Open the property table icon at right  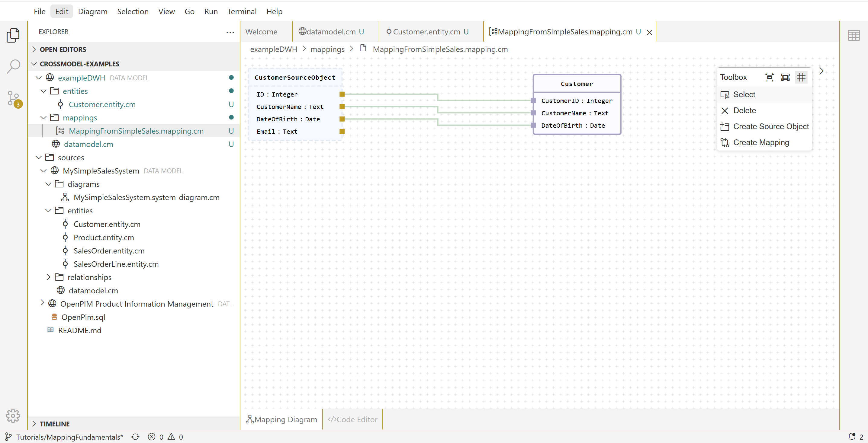tap(854, 35)
